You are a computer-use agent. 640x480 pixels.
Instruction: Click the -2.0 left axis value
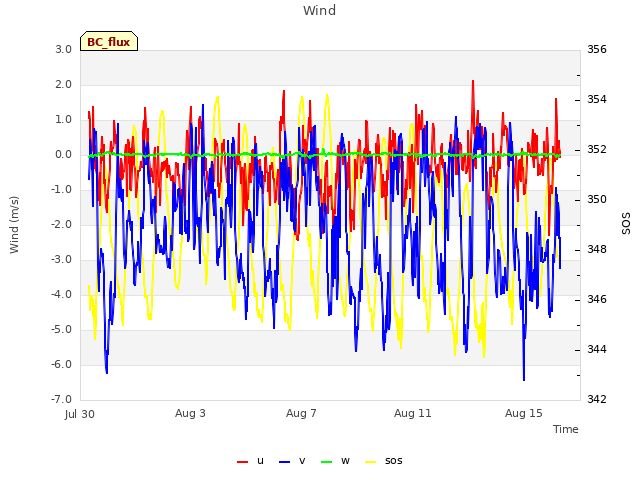(x=62, y=224)
